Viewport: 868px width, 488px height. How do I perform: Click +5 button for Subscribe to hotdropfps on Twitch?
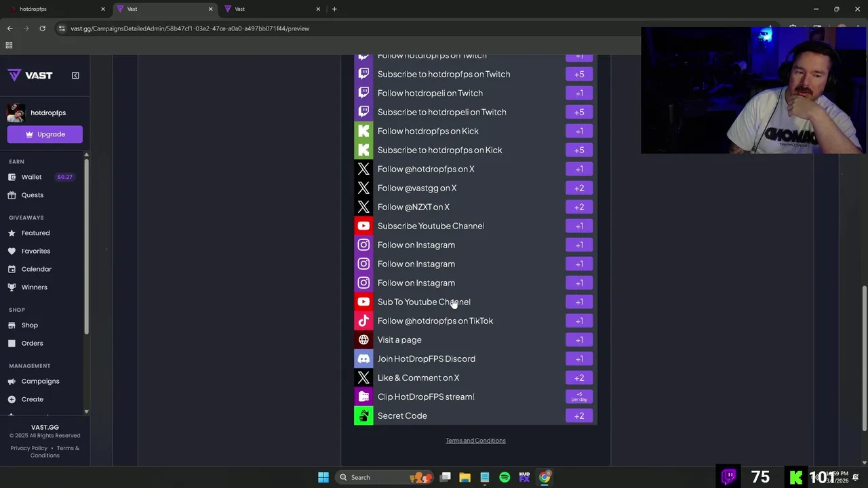click(x=579, y=74)
